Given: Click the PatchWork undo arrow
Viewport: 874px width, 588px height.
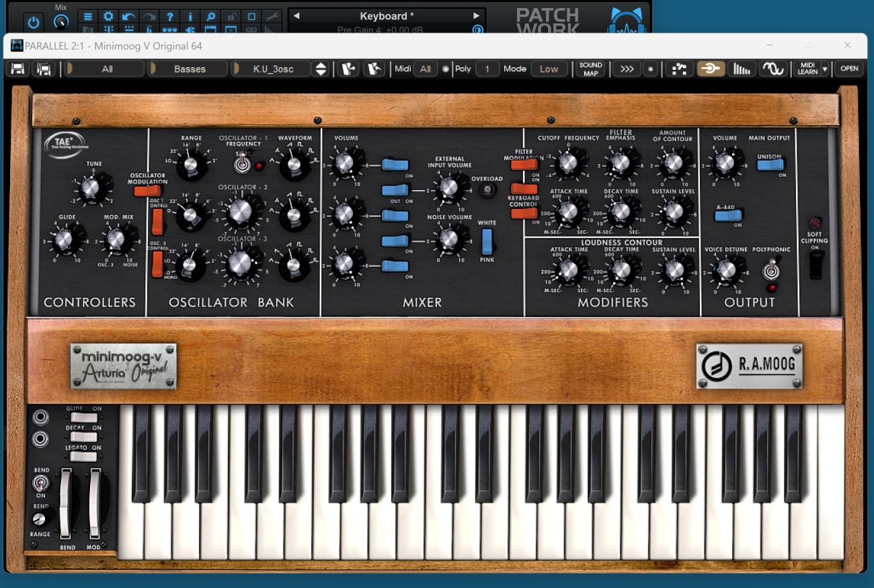Looking at the screenshot, I should [x=128, y=16].
